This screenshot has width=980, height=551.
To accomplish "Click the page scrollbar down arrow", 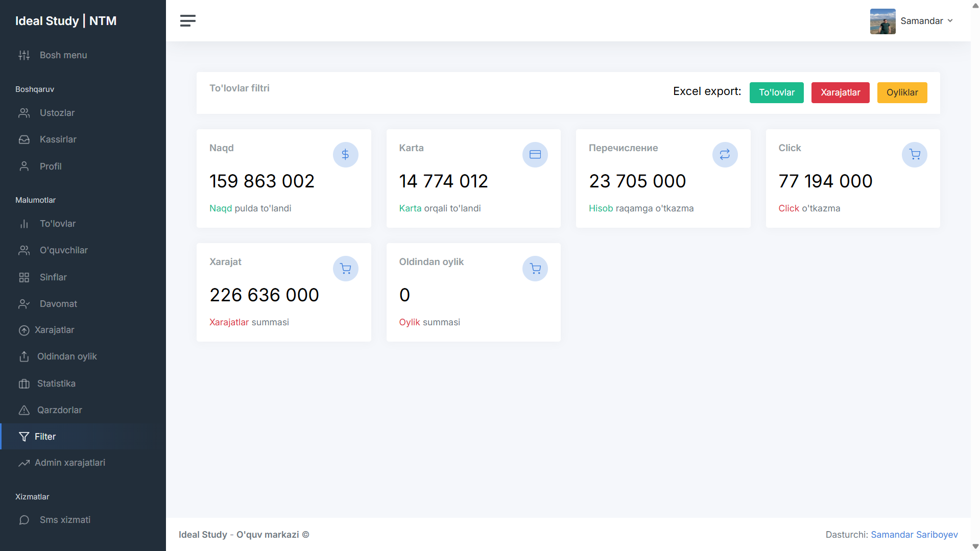I will pyautogui.click(x=975, y=546).
